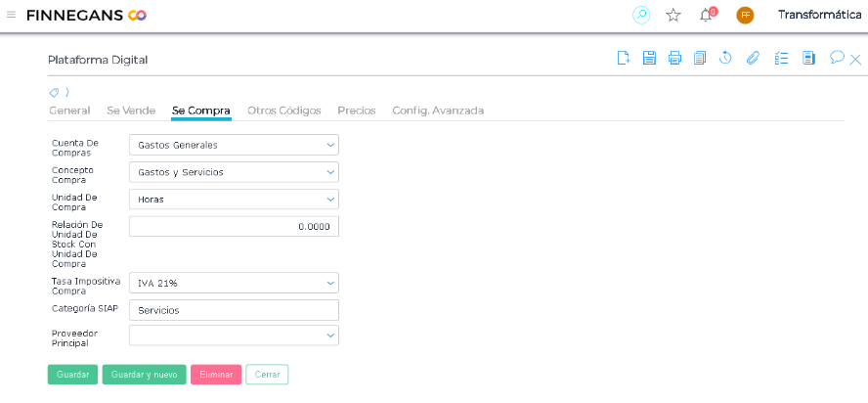868x403 pixels.
Task: Click the favorites star icon
Action: (673, 15)
